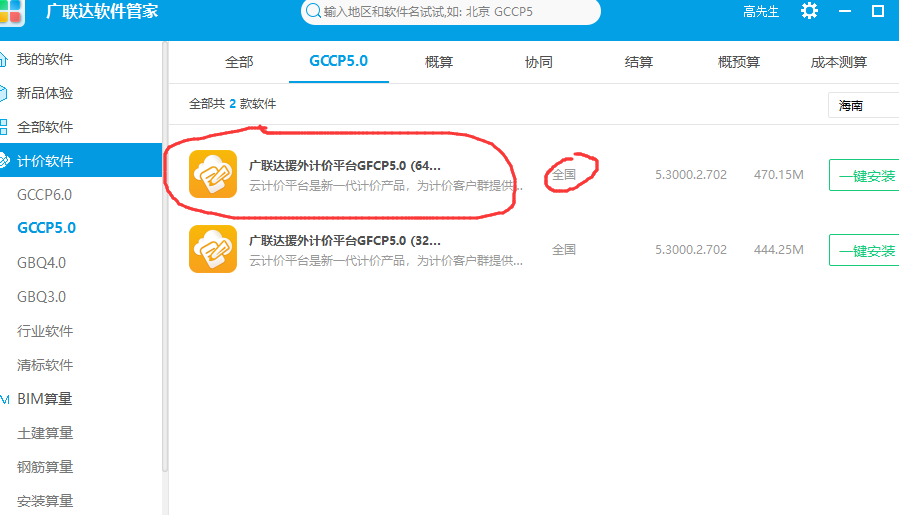Click the 470.15M size value
This screenshot has height=515, width=899.
coord(779,174)
